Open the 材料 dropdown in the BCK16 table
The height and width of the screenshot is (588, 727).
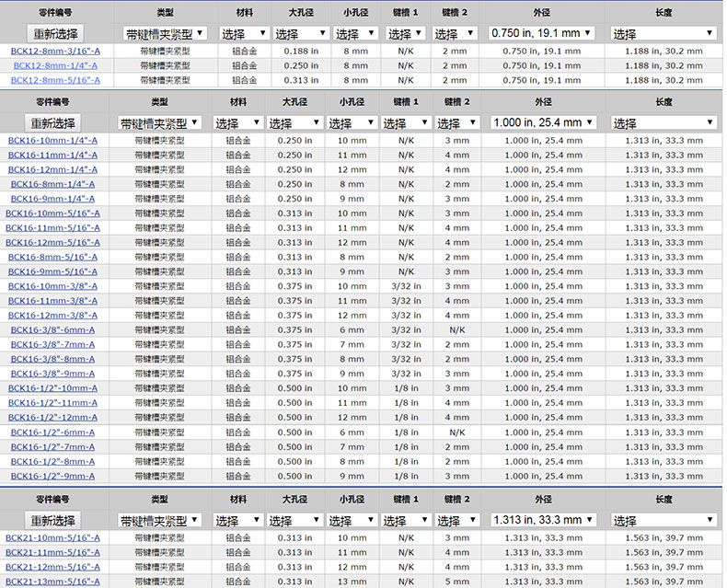click(237, 122)
